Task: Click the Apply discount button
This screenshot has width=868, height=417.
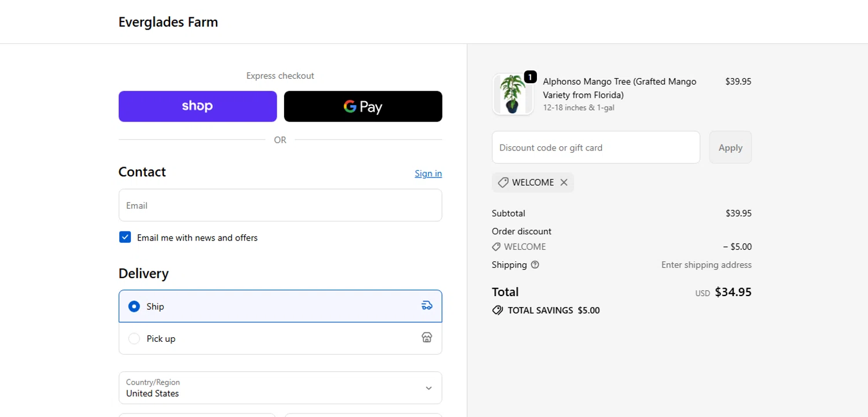Action: [x=730, y=147]
